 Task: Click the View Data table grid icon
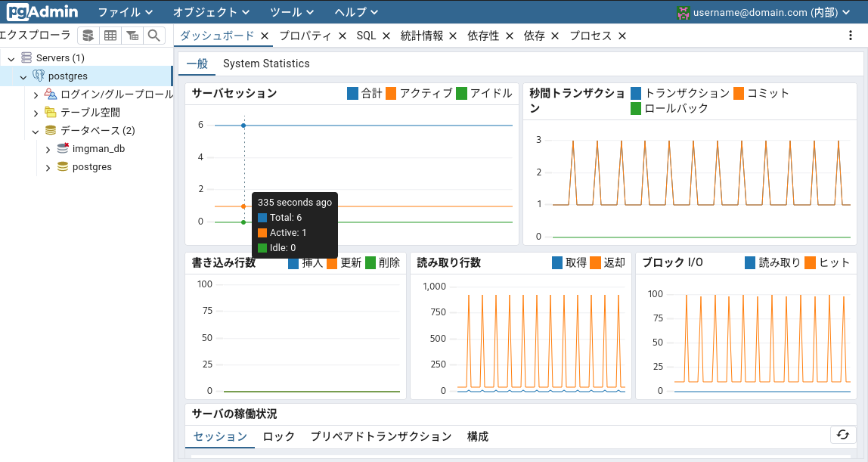tap(110, 36)
